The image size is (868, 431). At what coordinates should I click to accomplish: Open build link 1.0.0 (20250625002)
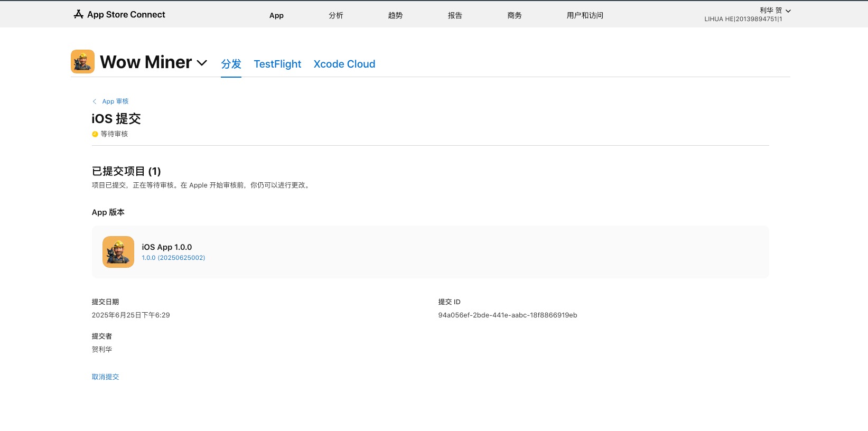(x=173, y=258)
